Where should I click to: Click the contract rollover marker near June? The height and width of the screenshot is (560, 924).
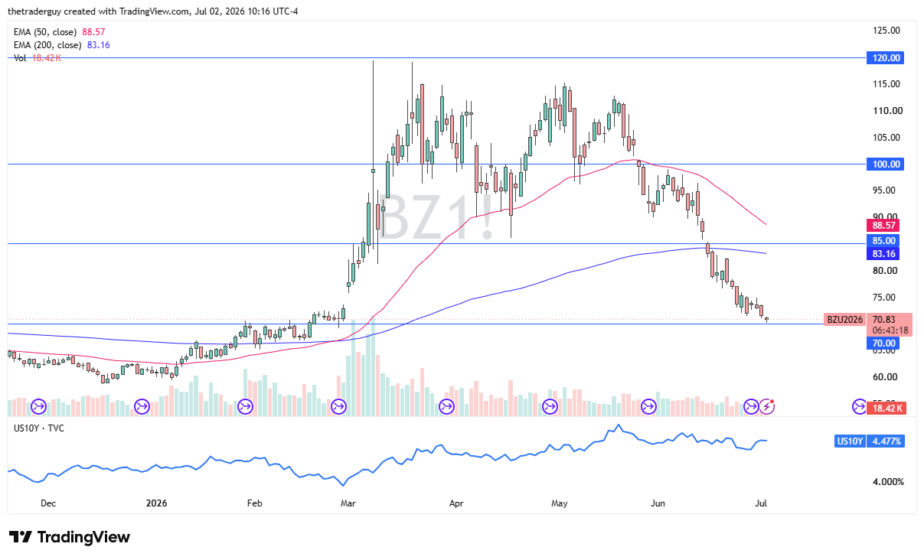pos(649,406)
